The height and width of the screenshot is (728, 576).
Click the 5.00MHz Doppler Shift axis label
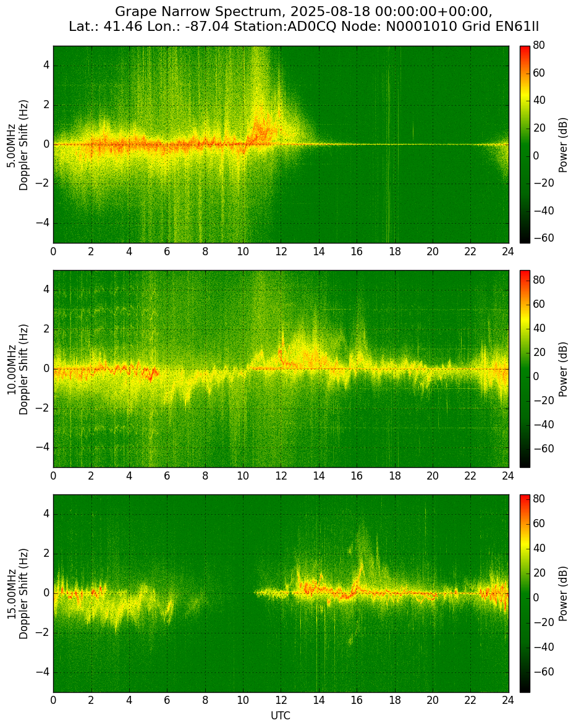coord(17,145)
